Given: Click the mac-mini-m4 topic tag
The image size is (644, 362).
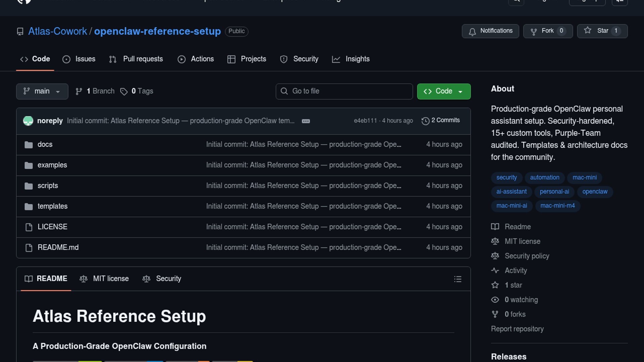Looking at the screenshot, I should pos(557,205).
